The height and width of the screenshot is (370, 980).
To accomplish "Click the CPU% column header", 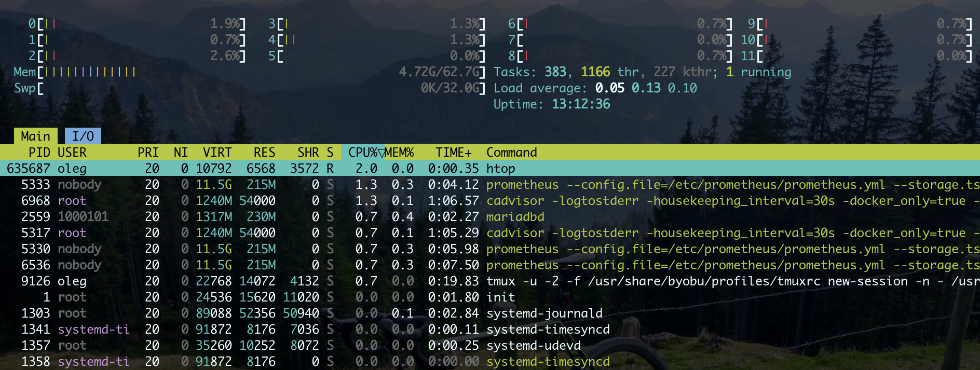I will coord(362,152).
